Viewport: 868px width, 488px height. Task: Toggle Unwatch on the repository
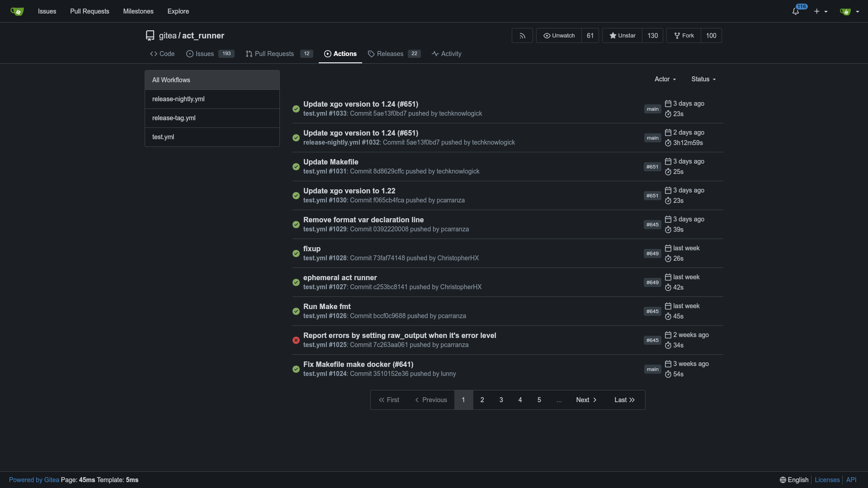pyautogui.click(x=559, y=36)
